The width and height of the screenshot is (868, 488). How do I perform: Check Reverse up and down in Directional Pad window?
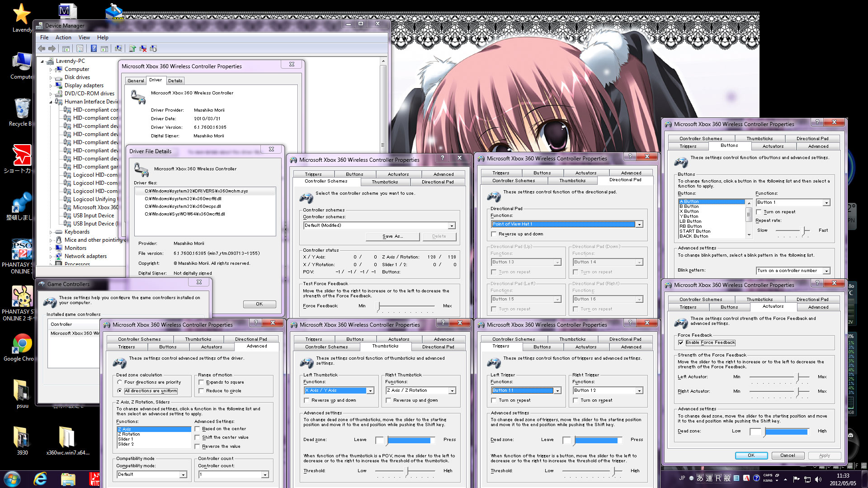[x=494, y=234]
